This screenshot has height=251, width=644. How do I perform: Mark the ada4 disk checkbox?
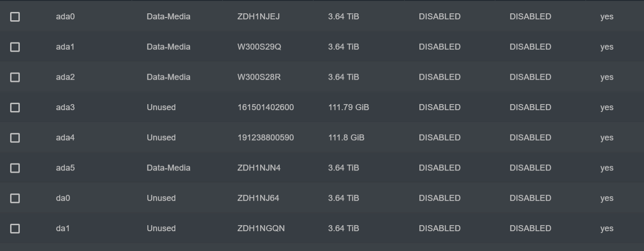point(15,138)
